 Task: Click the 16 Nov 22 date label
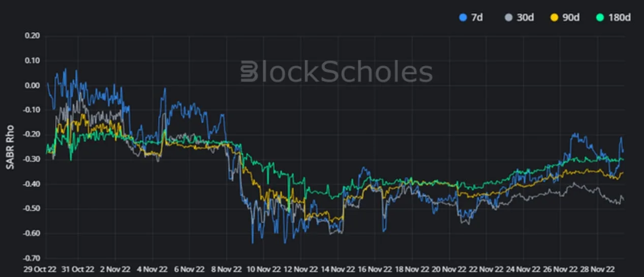375,268
